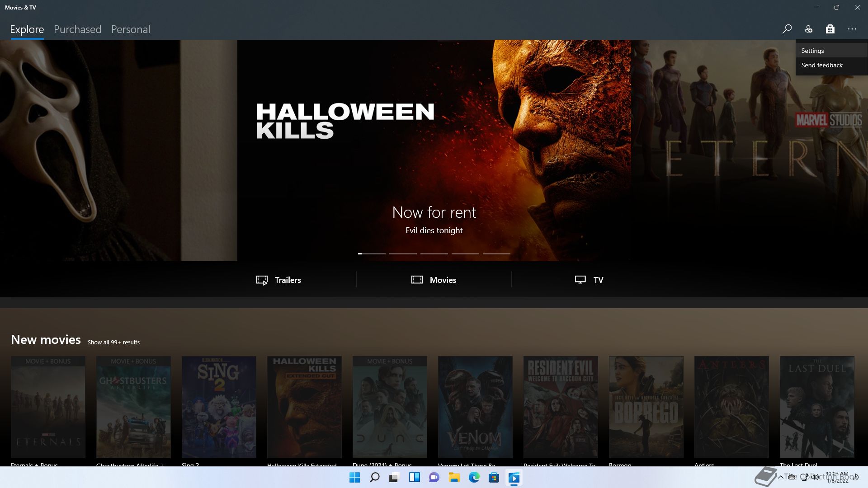Open OneDrive cloud tray icon

(792, 477)
